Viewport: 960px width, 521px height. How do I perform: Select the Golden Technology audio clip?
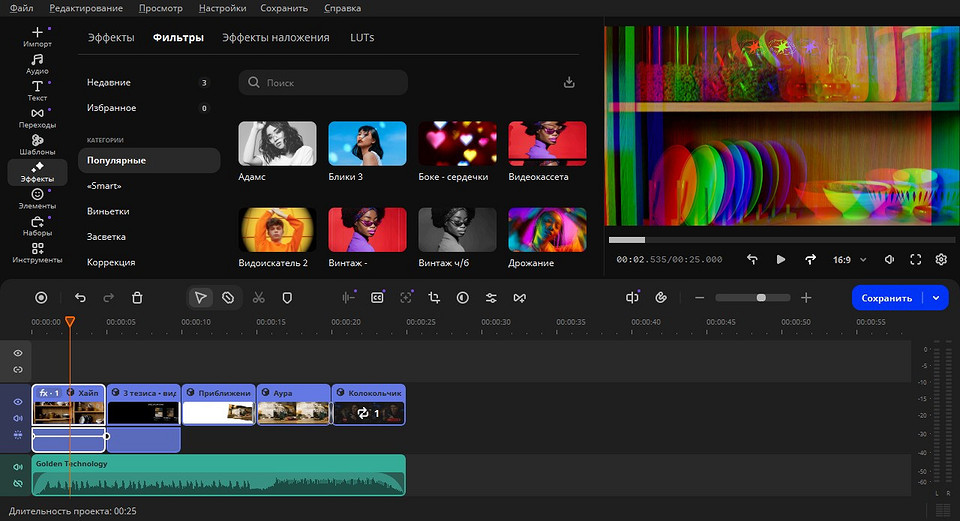219,475
